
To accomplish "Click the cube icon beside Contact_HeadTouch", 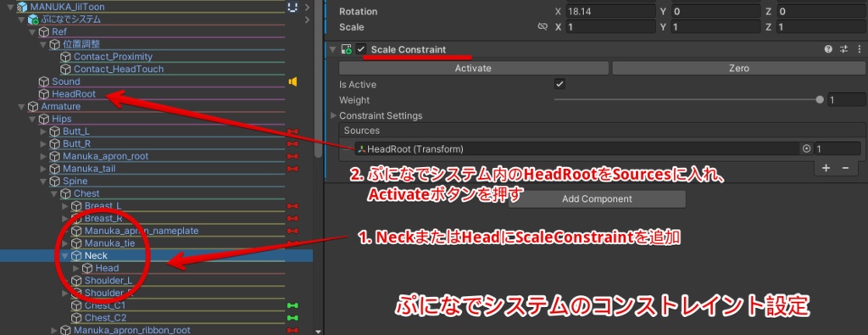I will 65,70.
